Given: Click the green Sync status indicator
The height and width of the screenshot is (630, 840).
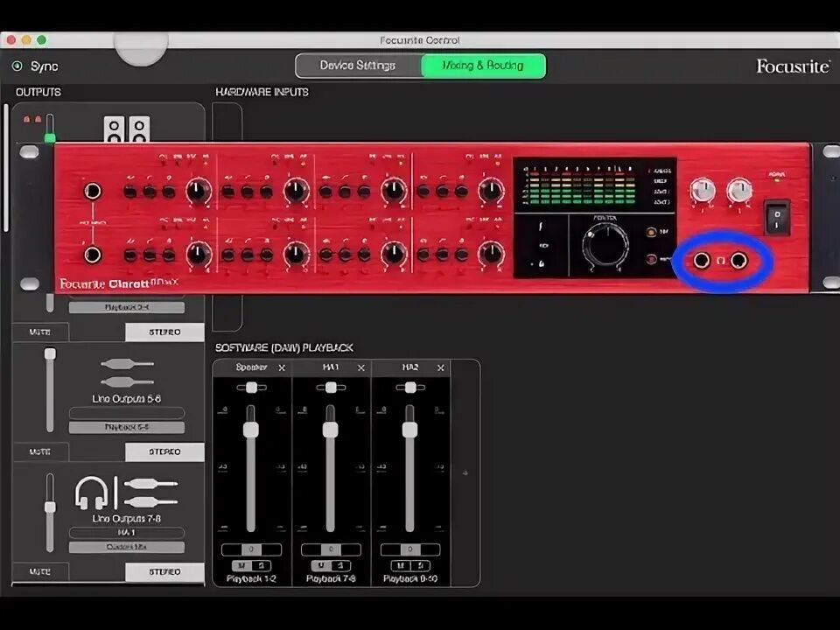Looking at the screenshot, I should point(17,66).
